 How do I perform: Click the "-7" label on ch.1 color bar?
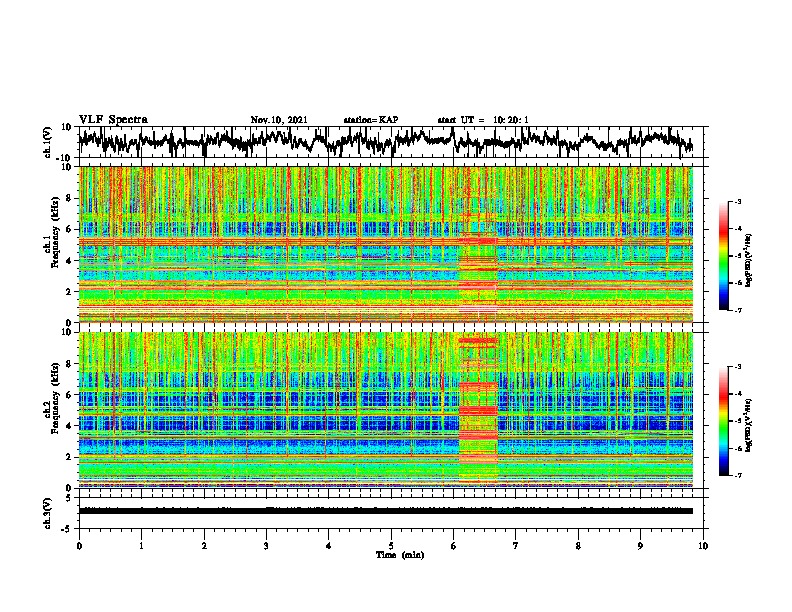click(x=737, y=310)
